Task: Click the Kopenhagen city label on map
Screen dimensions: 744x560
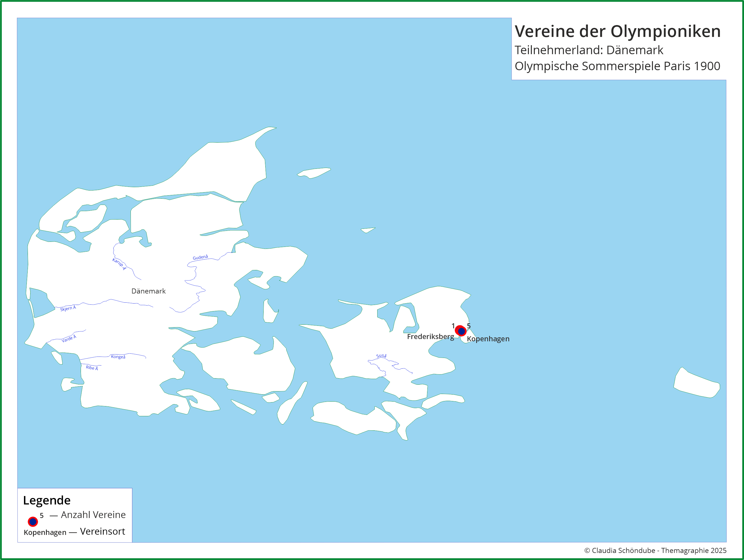Action: 488,339
